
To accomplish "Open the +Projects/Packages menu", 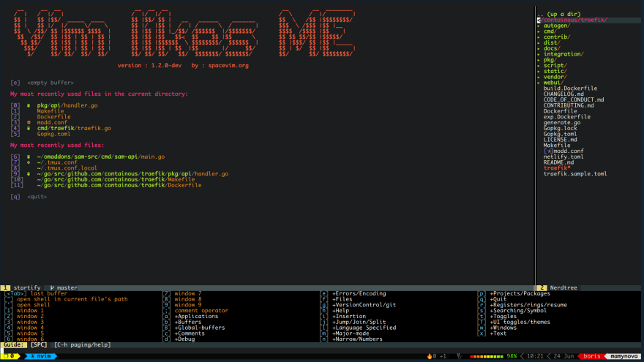I will point(520,293).
